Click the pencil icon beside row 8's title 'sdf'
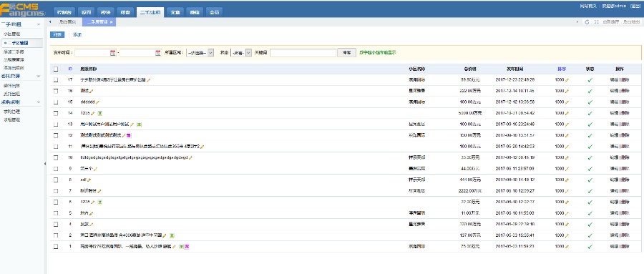Image resolution: width=644 pixels, height=274 pixels. 89,180
